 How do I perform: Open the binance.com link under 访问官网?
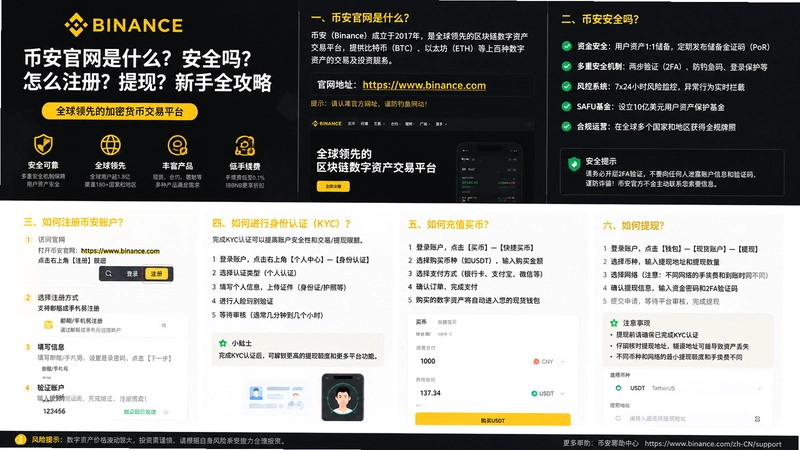(120, 251)
